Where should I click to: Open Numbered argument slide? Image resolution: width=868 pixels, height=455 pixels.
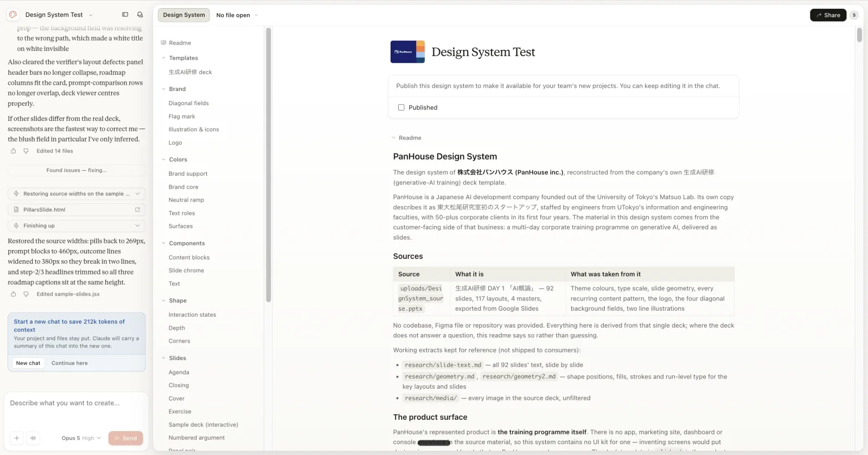tap(196, 438)
